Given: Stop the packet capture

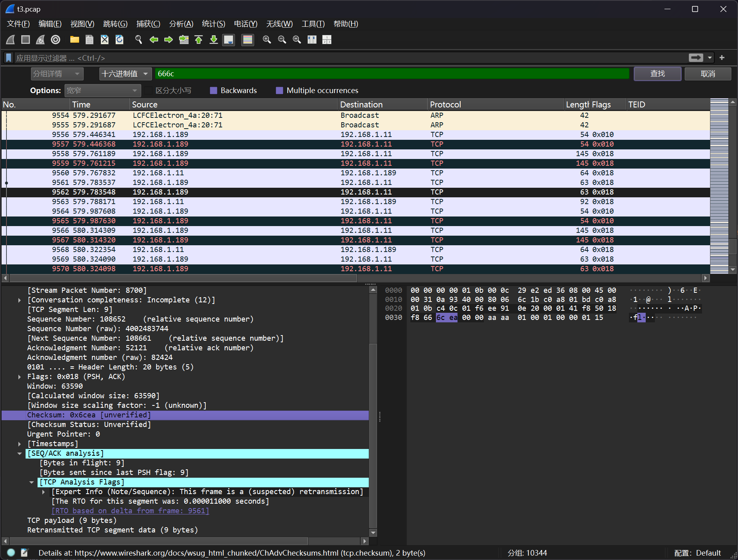Looking at the screenshot, I should point(26,40).
